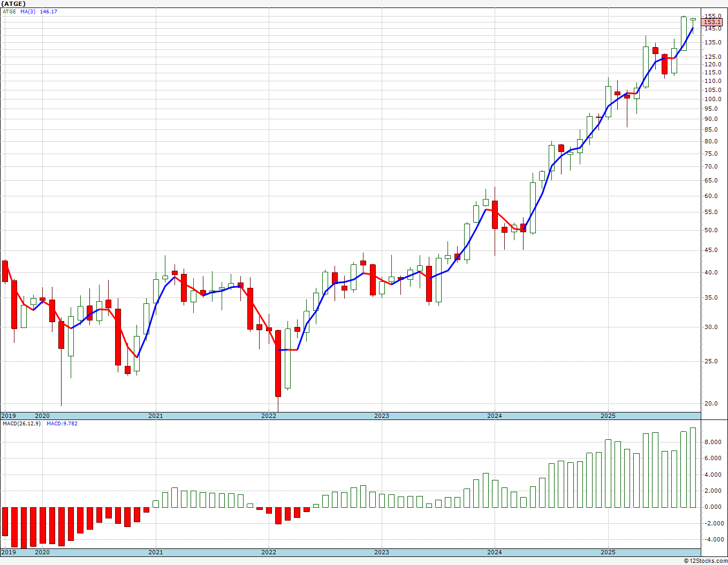Image resolution: width=728 pixels, height=565 pixels.
Task: Select the 135.0 price axis label
Action: pos(713,42)
